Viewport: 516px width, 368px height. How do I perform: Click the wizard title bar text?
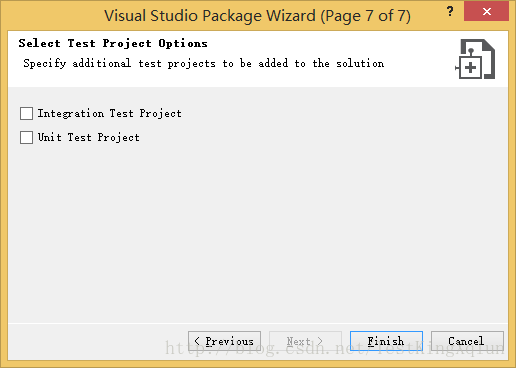point(257,16)
